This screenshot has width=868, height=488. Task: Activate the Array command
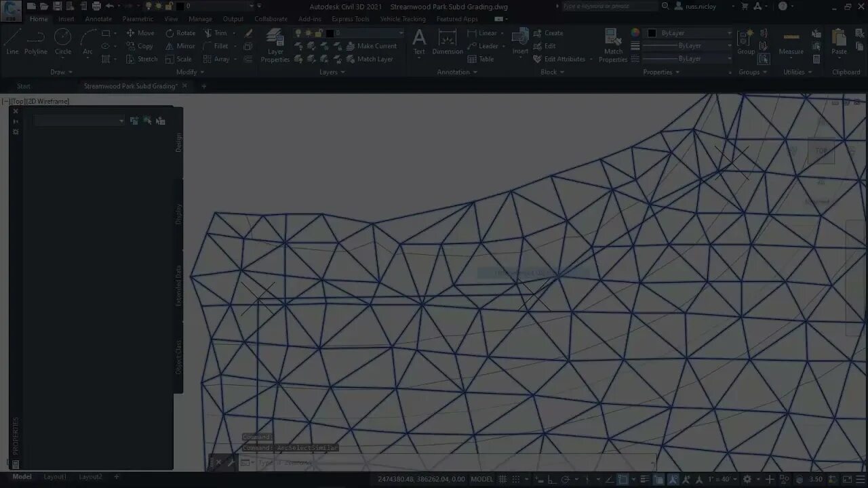[x=217, y=59]
